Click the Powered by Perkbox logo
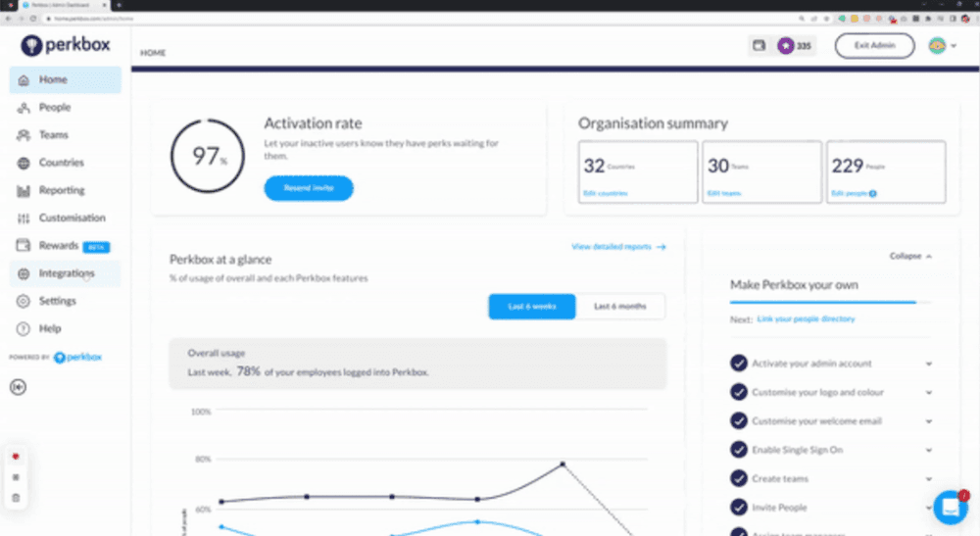Screen dimensions: 980x536 [x=77, y=358]
